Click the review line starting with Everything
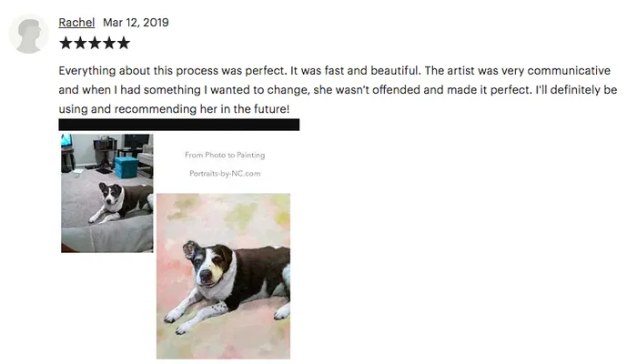Viewport: 637px width, 364px height. [x=334, y=71]
